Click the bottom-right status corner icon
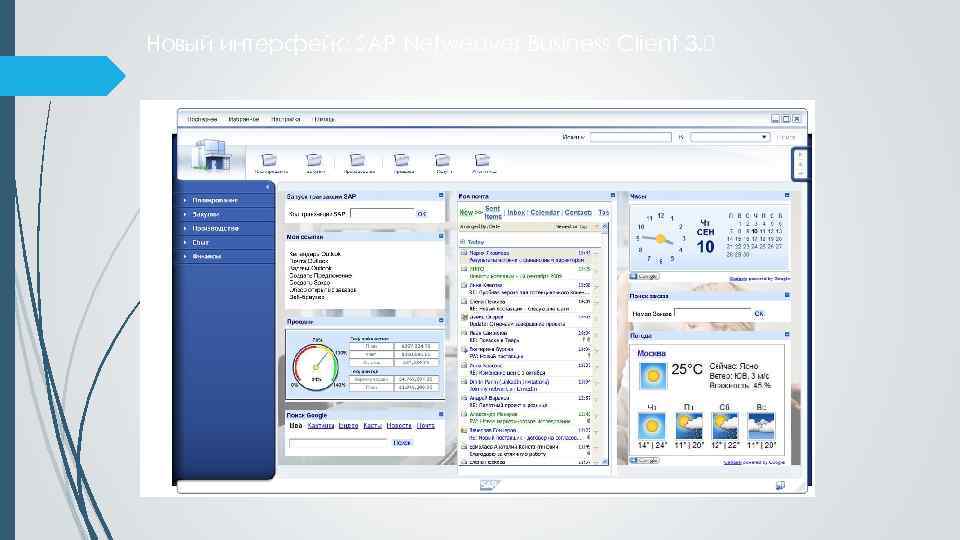The width and height of the screenshot is (960, 540). 780,486
